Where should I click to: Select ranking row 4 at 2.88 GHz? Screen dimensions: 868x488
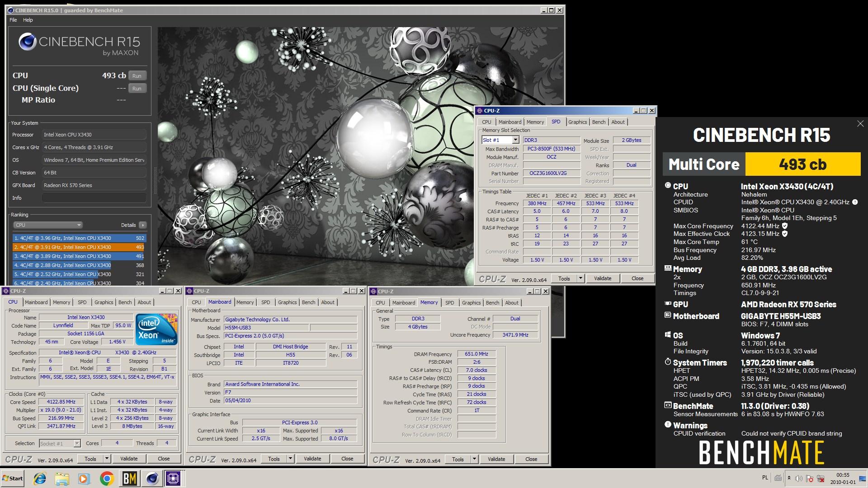79,265
